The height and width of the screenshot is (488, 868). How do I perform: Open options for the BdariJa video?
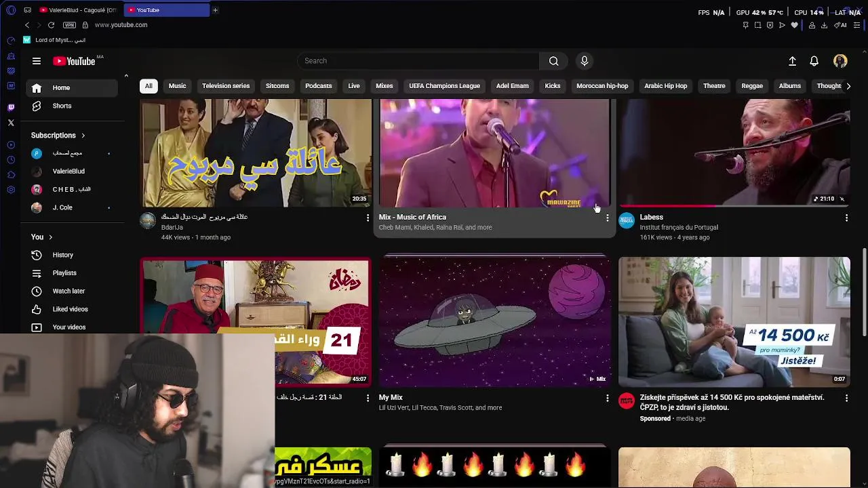click(368, 218)
